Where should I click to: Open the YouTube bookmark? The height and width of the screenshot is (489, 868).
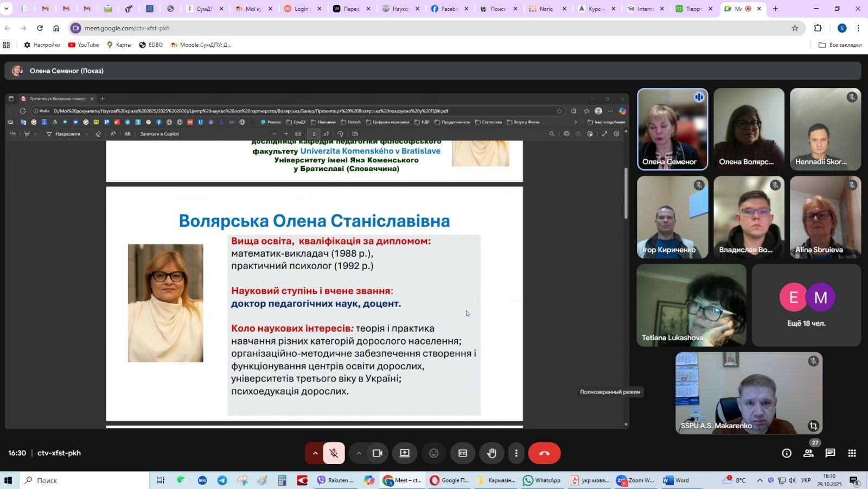coord(84,45)
